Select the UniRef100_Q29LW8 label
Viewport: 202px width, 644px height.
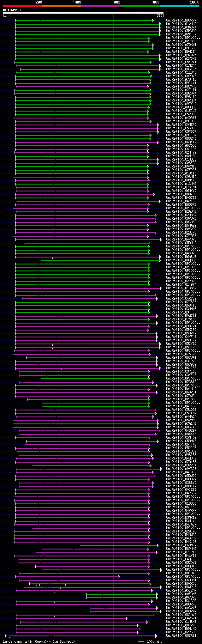[181, 531]
